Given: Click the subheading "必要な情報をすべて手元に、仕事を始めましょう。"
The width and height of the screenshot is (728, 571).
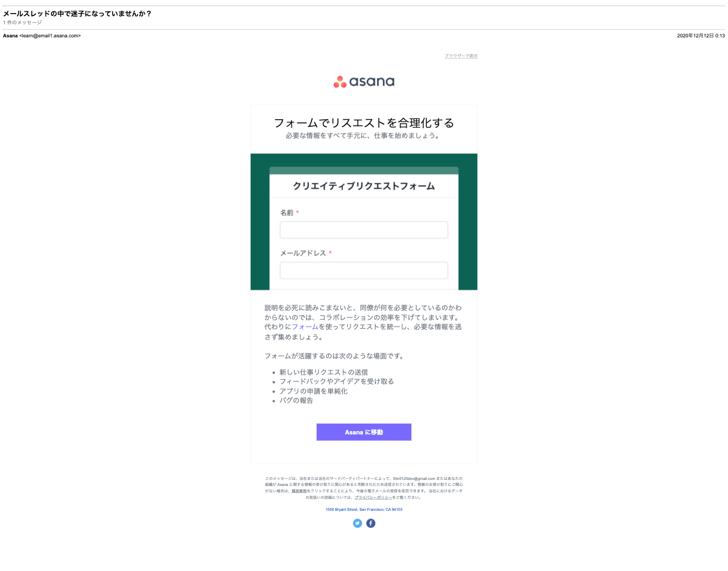Looking at the screenshot, I should [364, 136].
